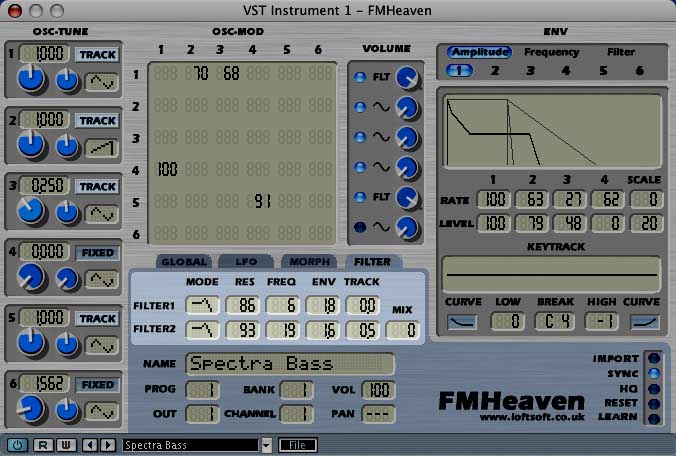The height and width of the screenshot is (456, 676).
Task: Click the power button in bottom toolbar
Action: pyautogui.click(x=17, y=445)
